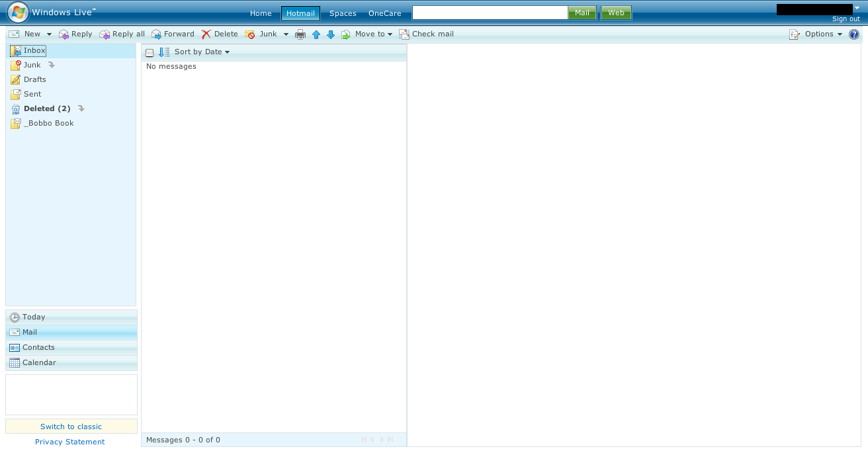Switch to the Hotmail tab
The width and height of the screenshot is (868, 449).
[300, 13]
